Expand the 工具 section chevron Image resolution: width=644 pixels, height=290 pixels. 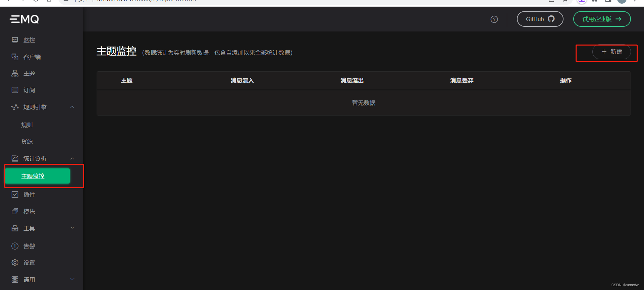[x=72, y=228]
